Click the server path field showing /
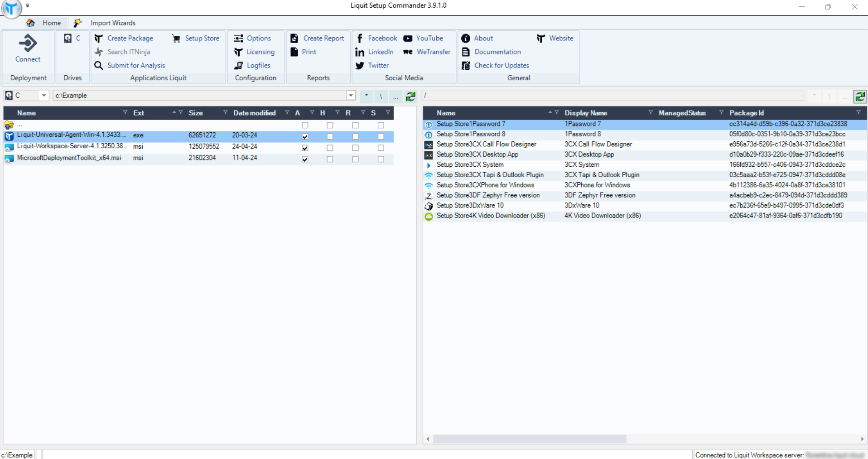 [613, 96]
